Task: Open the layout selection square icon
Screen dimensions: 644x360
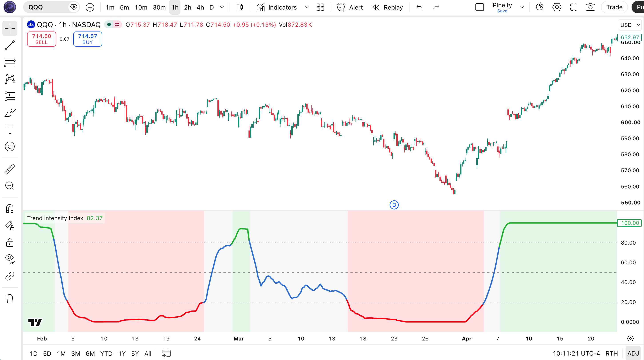Action: click(479, 7)
